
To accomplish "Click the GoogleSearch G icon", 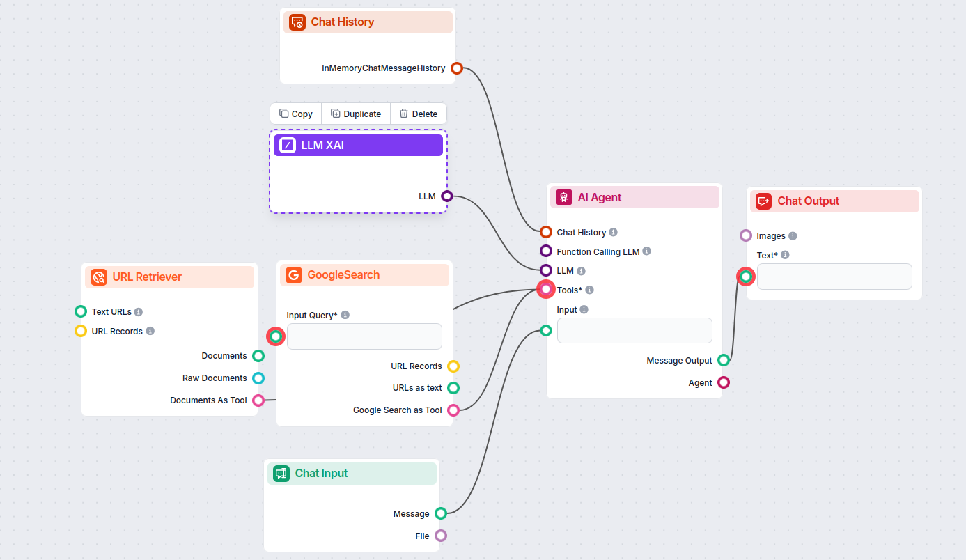I will (x=293, y=274).
